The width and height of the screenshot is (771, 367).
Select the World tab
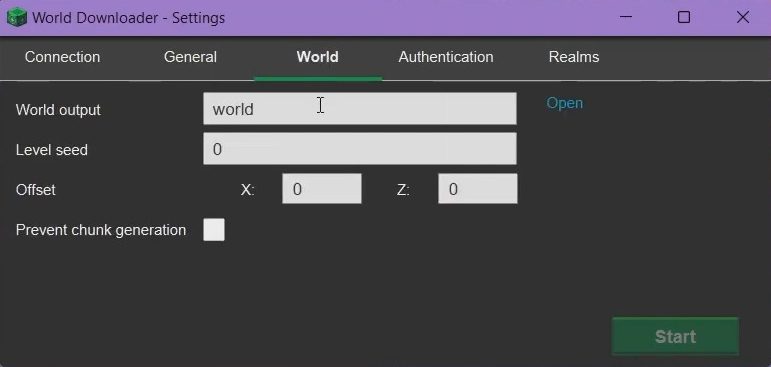318,57
